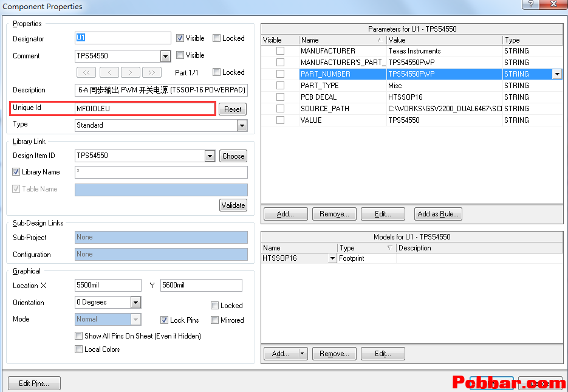Screen dimensions: 568x392
Task: Toggle visibility of VALUE parameter
Action: tap(280, 120)
